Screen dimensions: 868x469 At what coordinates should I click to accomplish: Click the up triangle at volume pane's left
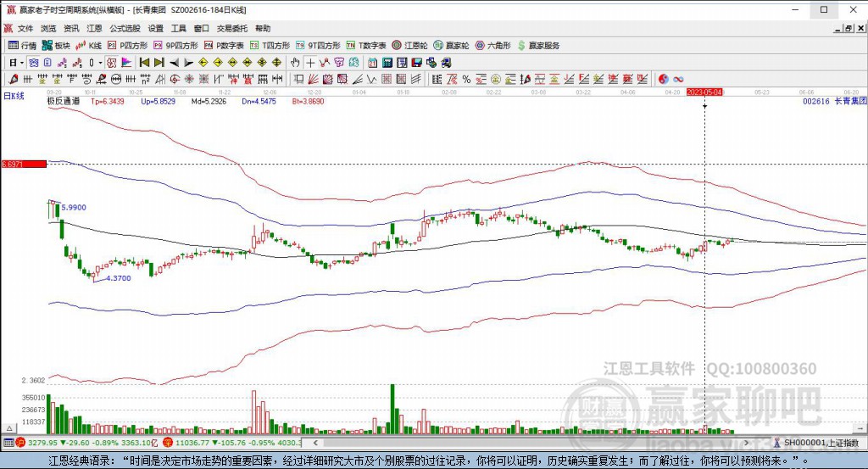tap(9, 428)
